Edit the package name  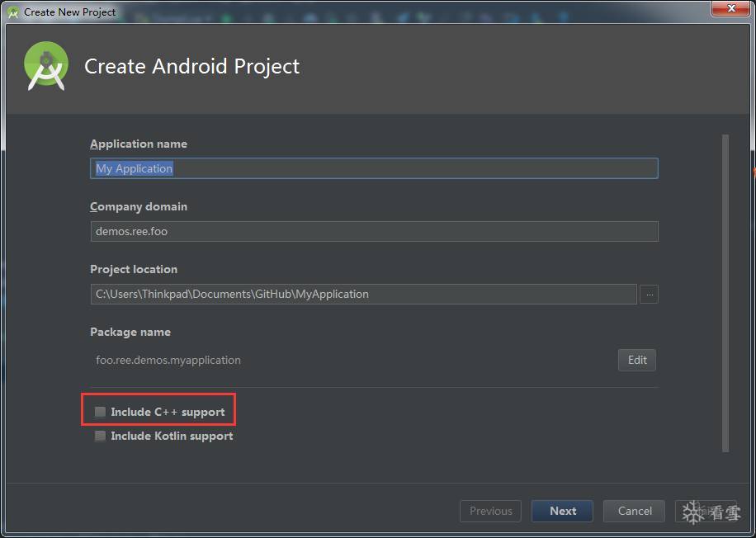637,360
